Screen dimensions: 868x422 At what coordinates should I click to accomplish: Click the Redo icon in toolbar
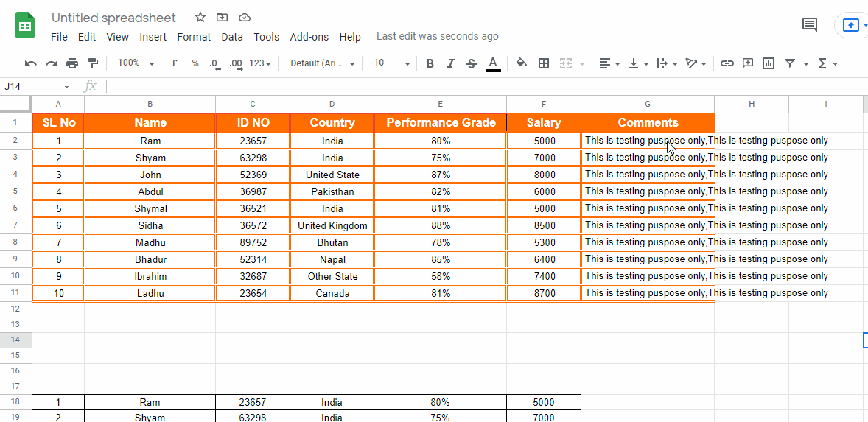(x=52, y=63)
